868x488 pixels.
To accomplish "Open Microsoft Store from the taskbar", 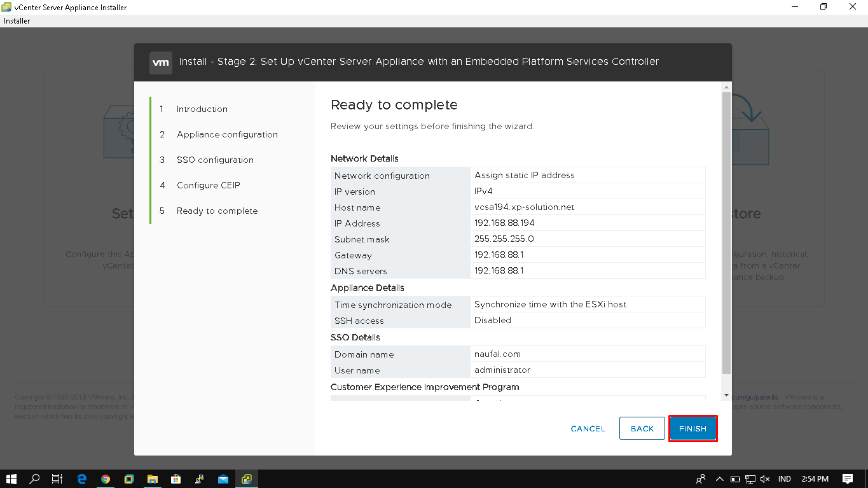I will [x=176, y=478].
